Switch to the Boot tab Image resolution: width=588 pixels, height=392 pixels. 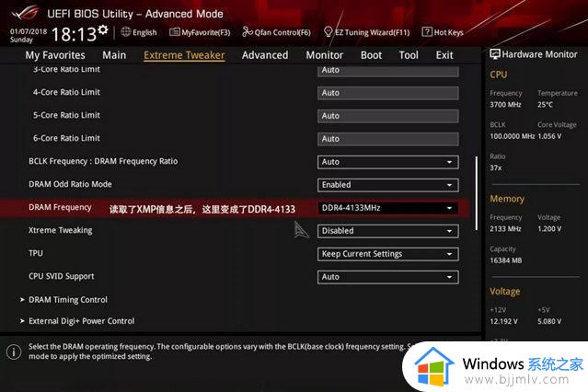(371, 55)
